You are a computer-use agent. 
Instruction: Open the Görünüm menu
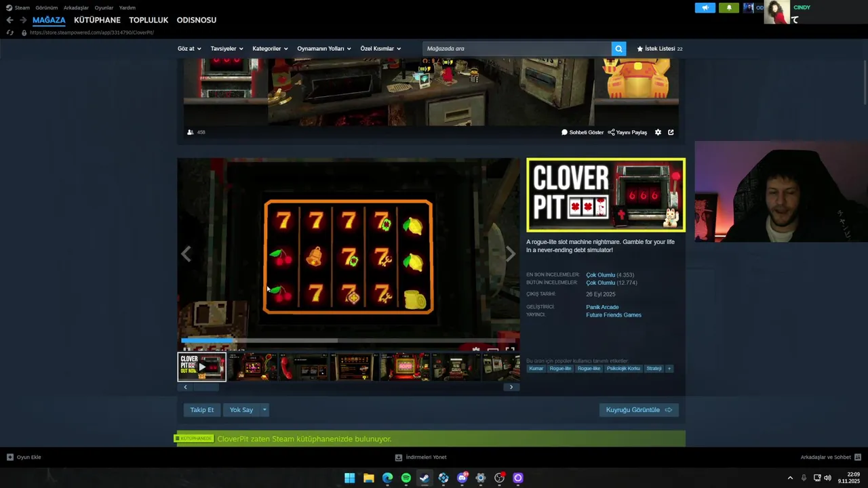pyautogui.click(x=47, y=7)
